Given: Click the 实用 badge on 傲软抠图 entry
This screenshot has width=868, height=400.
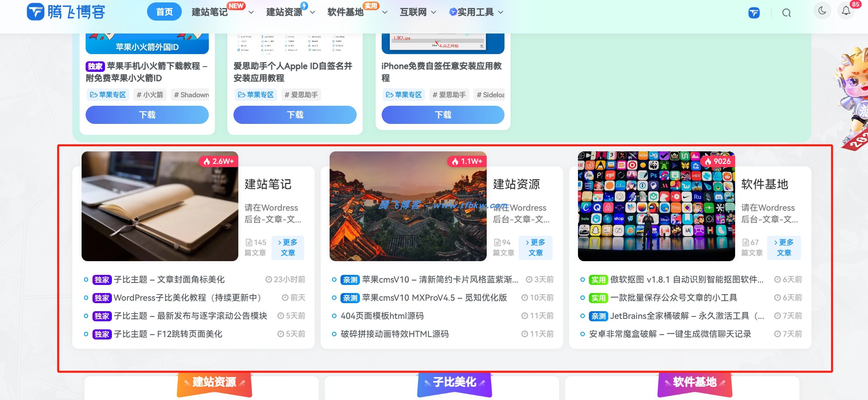Looking at the screenshot, I should coord(598,279).
